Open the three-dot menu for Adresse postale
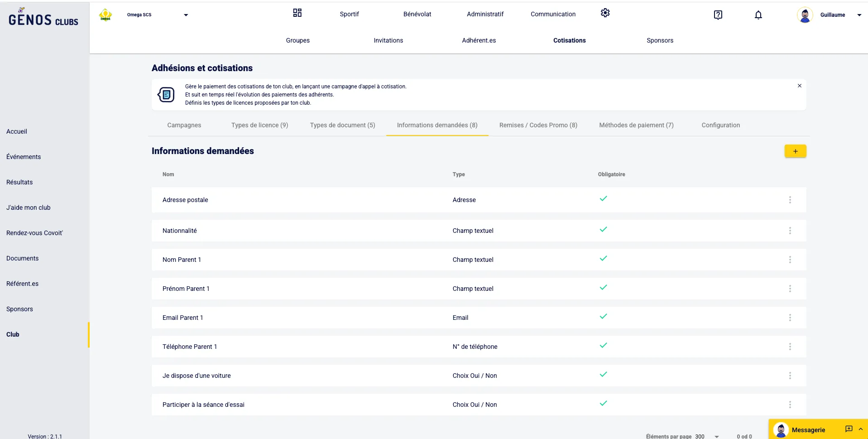 click(x=790, y=200)
